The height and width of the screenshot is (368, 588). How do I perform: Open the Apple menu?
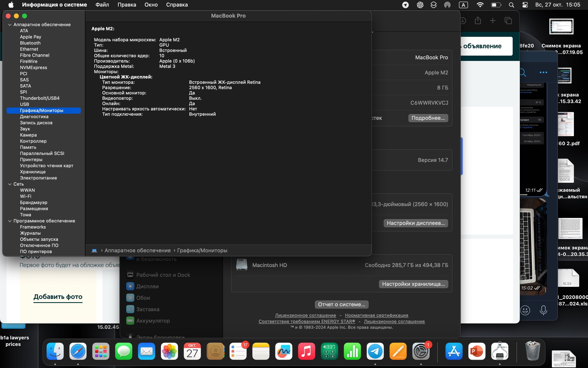(11, 5)
